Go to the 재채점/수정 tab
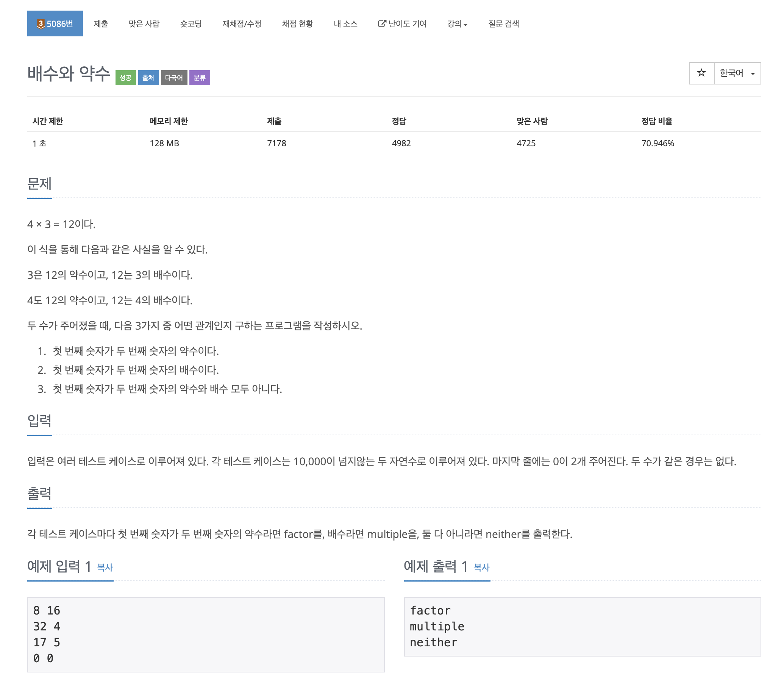Screen dimensions: 784x688 [242, 24]
